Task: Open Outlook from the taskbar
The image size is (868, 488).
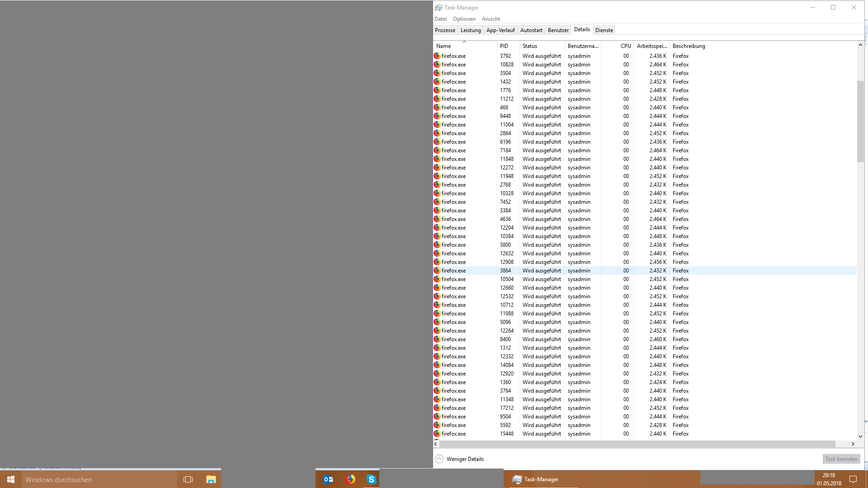Action: click(328, 479)
